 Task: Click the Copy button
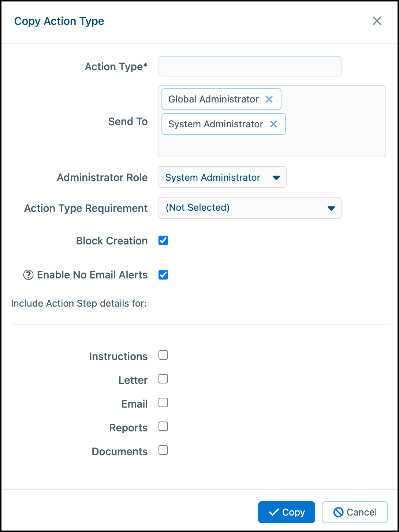287,512
